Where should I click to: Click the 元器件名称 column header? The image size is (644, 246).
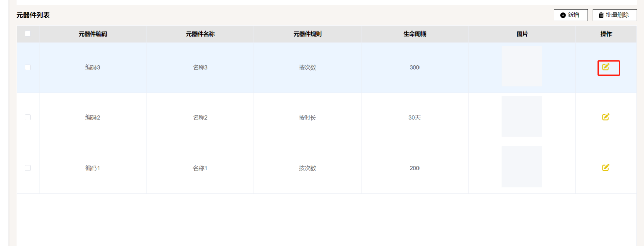[x=200, y=34]
